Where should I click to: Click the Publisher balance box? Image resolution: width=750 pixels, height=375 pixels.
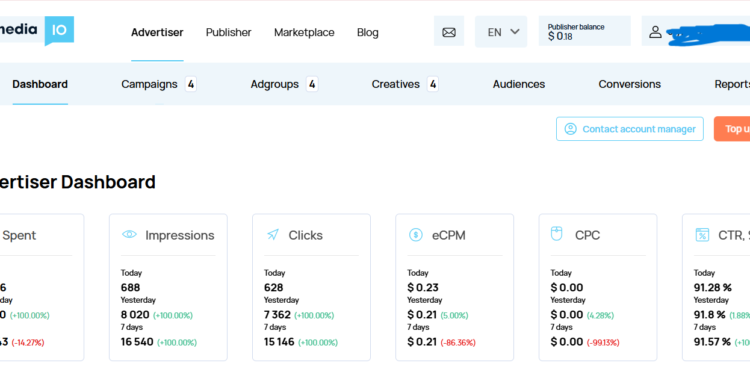[585, 31]
